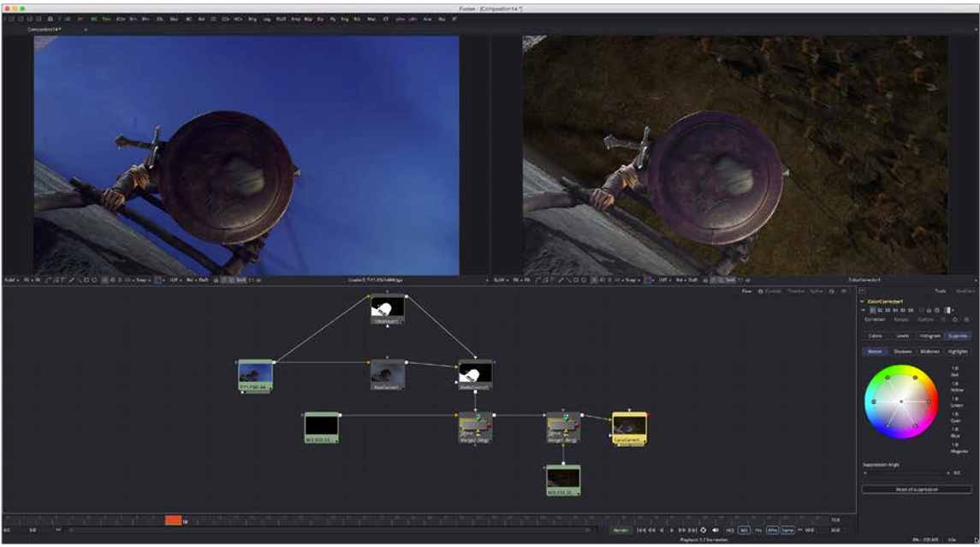Screen dimensions: 980x547
Task: Add a Blur tool from the toolbar
Action: (x=173, y=18)
